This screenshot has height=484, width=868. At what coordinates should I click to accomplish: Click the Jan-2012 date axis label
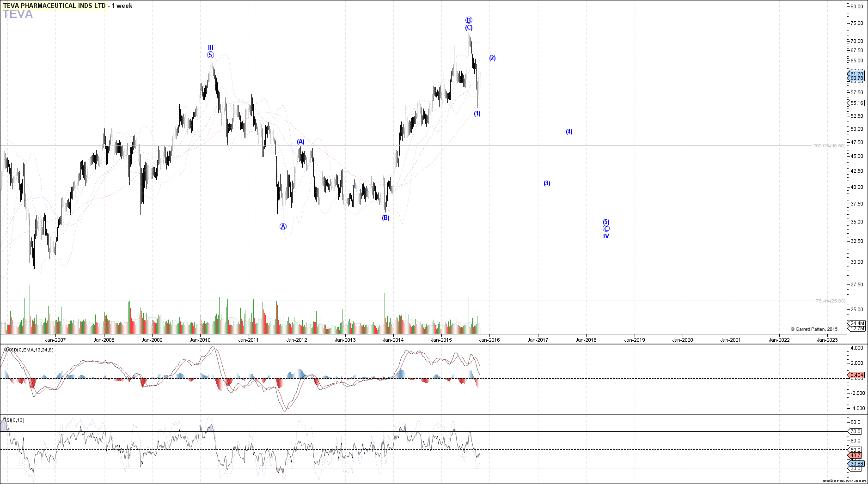point(297,340)
